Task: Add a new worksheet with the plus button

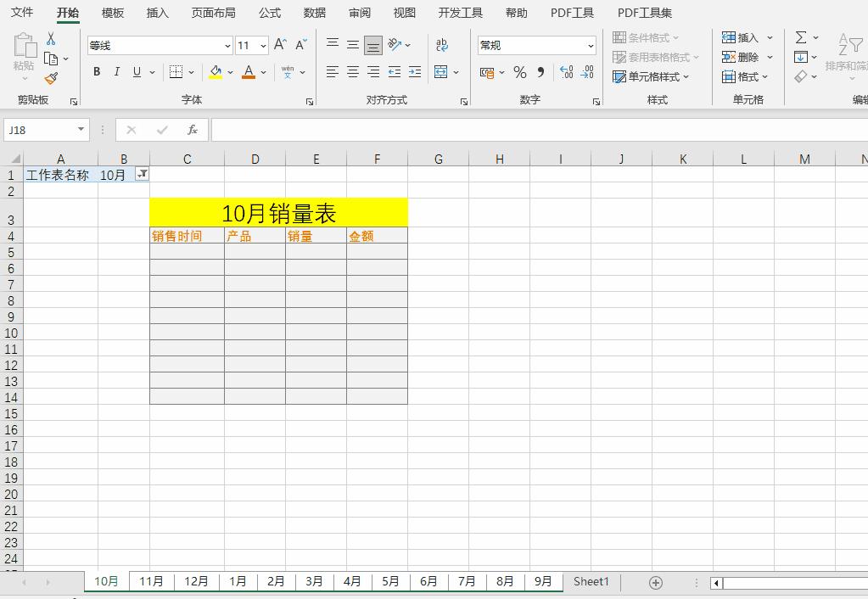Action: point(656,581)
